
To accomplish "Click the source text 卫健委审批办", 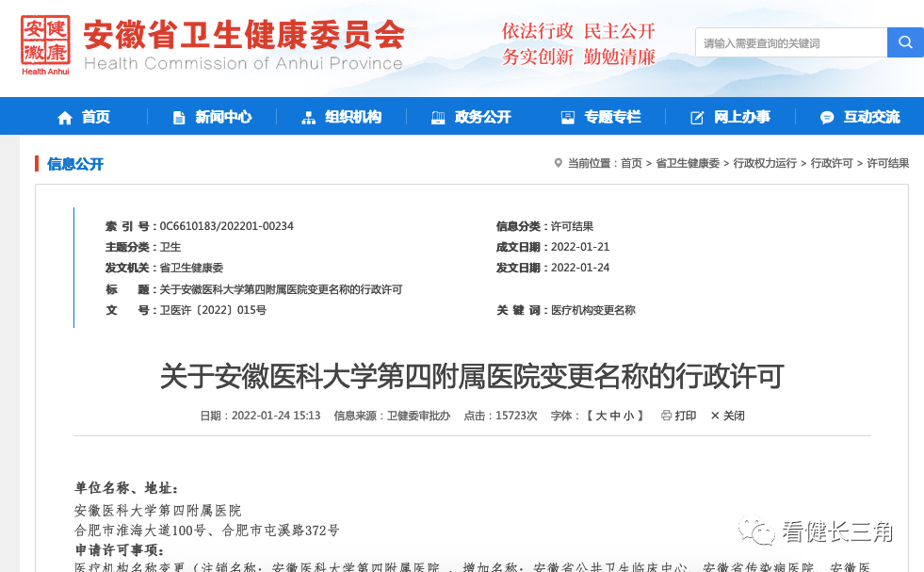I will (x=418, y=416).
